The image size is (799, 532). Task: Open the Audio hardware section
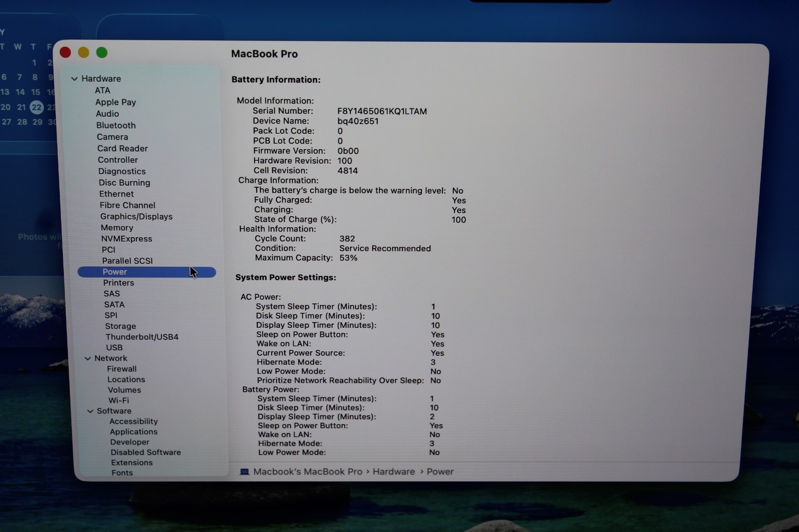[107, 114]
